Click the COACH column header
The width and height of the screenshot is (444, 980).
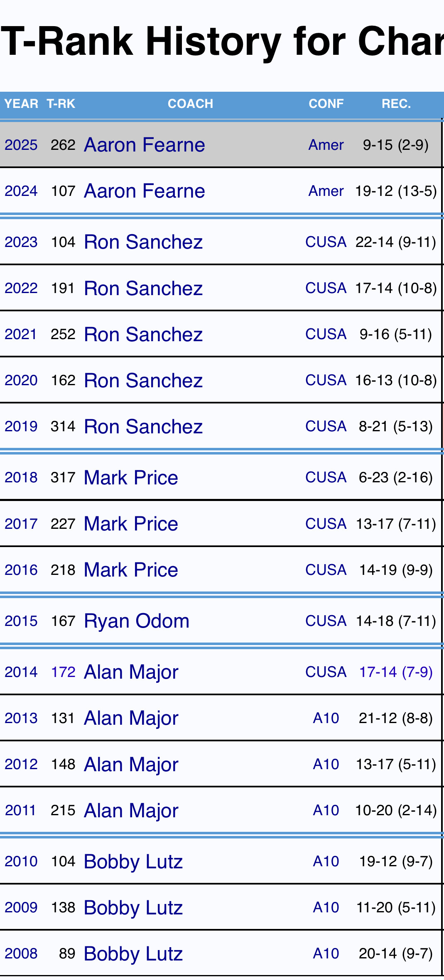pos(190,104)
